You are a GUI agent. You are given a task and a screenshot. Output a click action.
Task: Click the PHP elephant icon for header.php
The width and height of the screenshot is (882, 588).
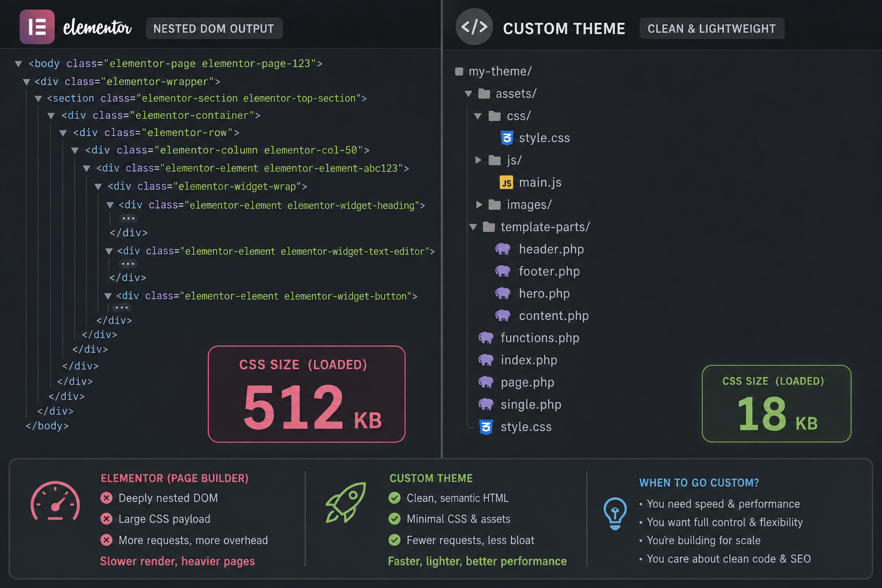(x=503, y=249)
